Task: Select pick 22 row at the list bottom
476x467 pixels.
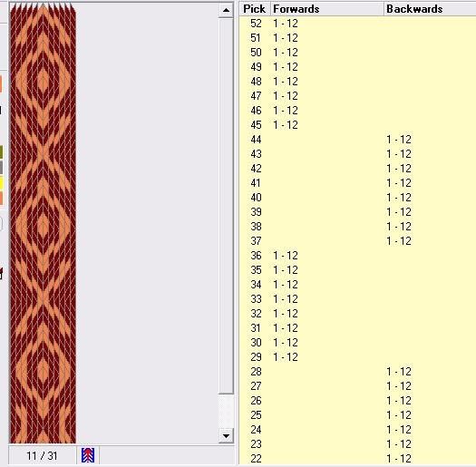Action: 357,458
